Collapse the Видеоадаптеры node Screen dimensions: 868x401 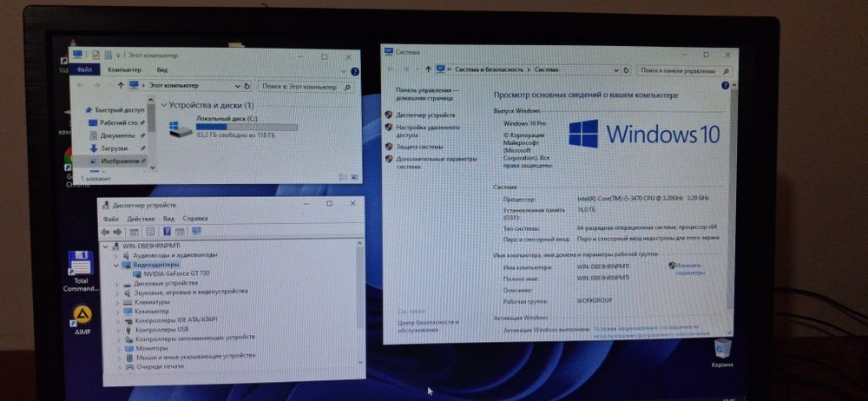pos(116,265)
